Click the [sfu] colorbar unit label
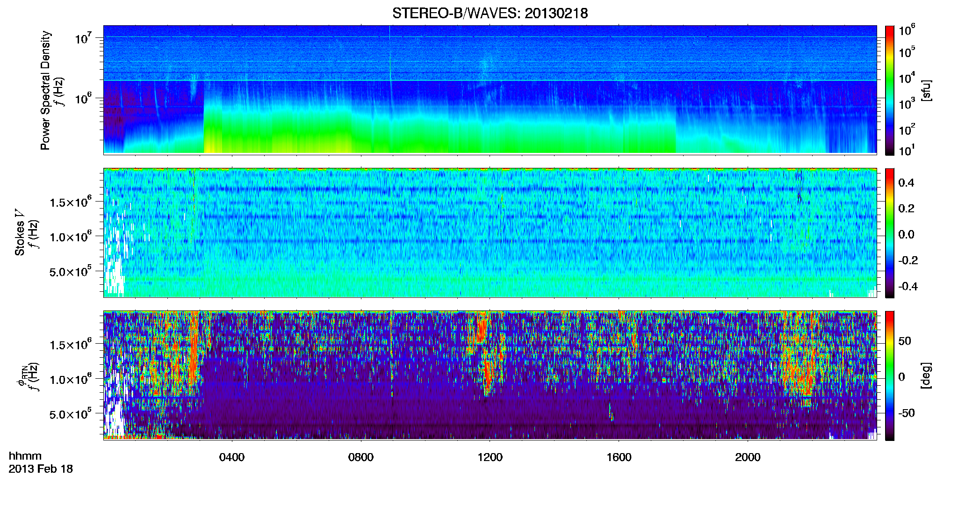 [x=925, y=90]
